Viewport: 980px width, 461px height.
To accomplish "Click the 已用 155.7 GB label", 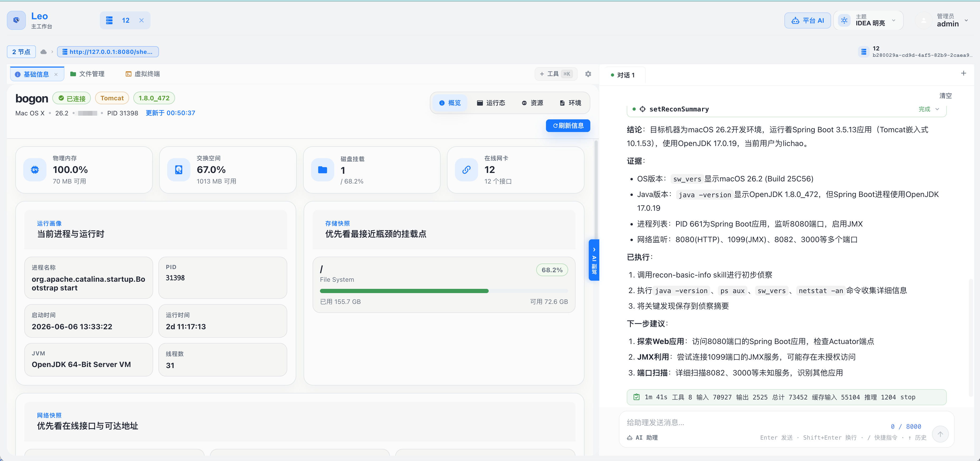I will pyautogui.click(x=340, y=302).
